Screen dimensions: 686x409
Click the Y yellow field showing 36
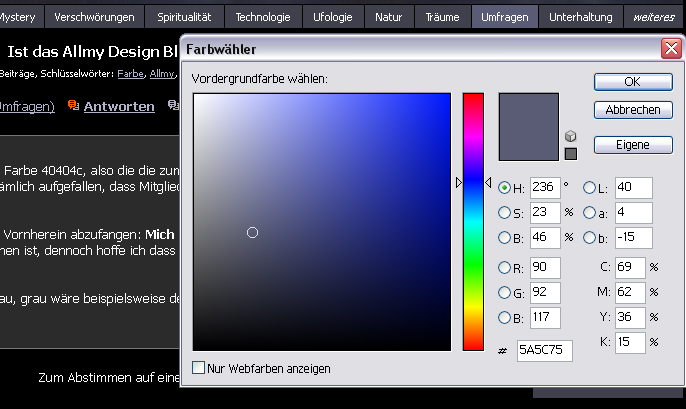coord(630,317)
